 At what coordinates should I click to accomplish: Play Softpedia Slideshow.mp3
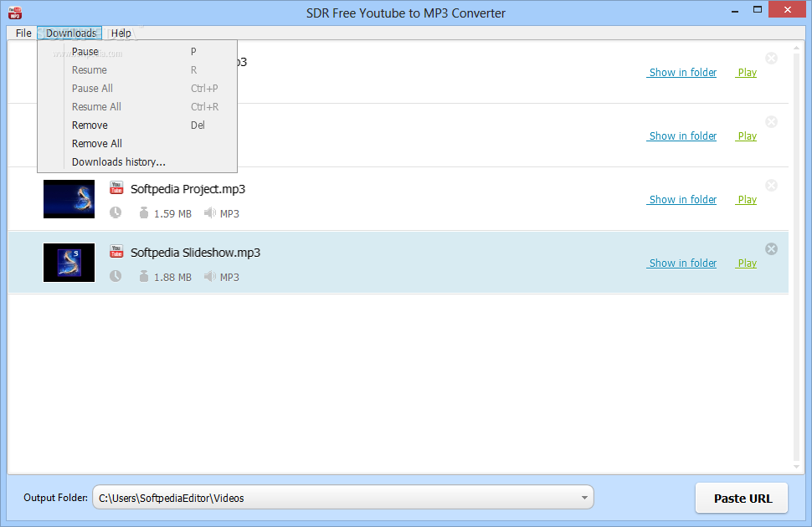[x=747, y=263]
